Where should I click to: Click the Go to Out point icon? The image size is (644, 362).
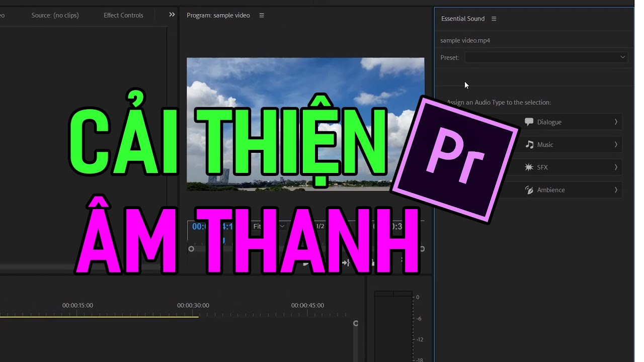(x=346, y=262)
